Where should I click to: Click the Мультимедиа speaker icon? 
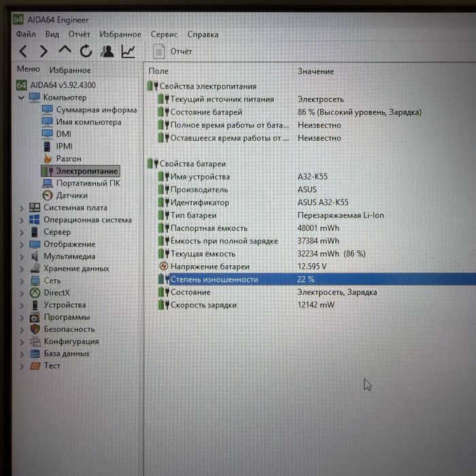(x=35, y=256)
